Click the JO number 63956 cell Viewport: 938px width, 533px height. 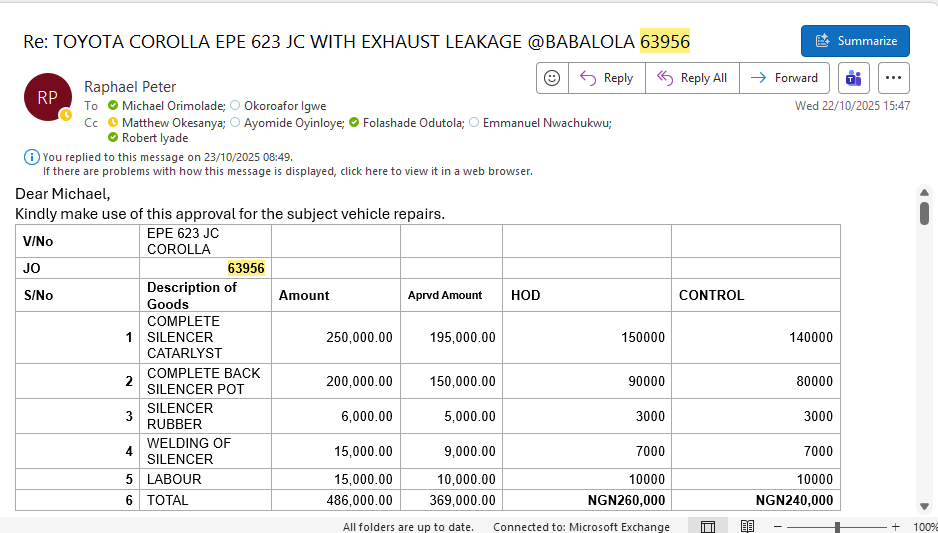[x=205, y=268]
